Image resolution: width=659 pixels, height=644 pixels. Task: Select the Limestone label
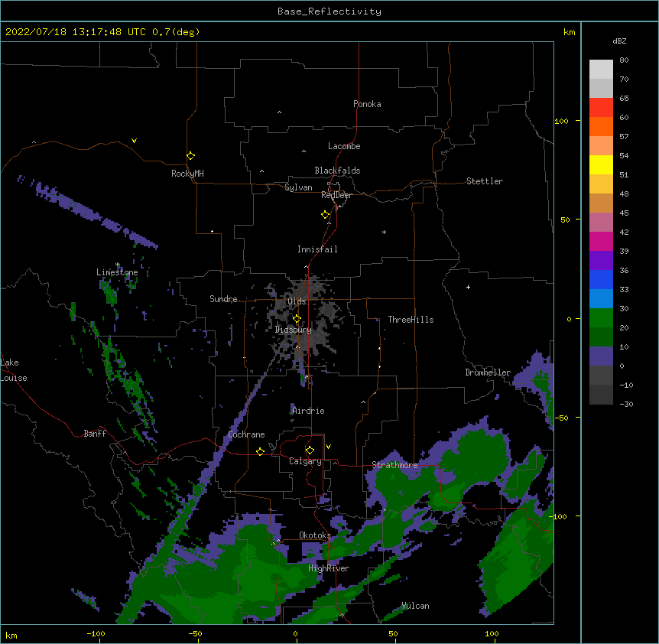click(117, 272)
